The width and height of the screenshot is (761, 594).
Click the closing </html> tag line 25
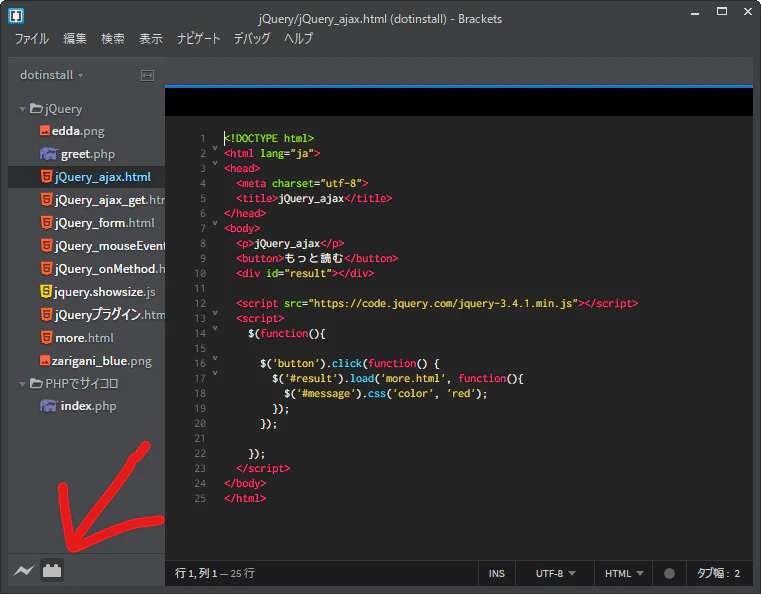click(245, 498)
